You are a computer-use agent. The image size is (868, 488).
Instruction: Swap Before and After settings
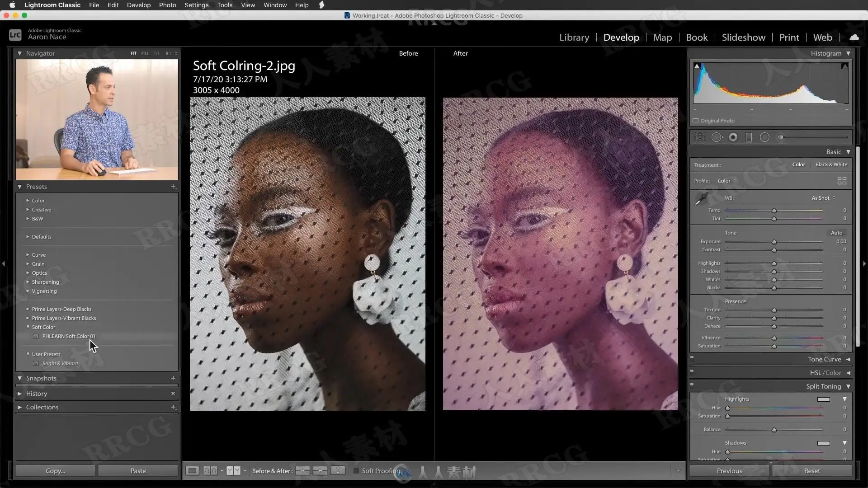click(x=338, y=471)
